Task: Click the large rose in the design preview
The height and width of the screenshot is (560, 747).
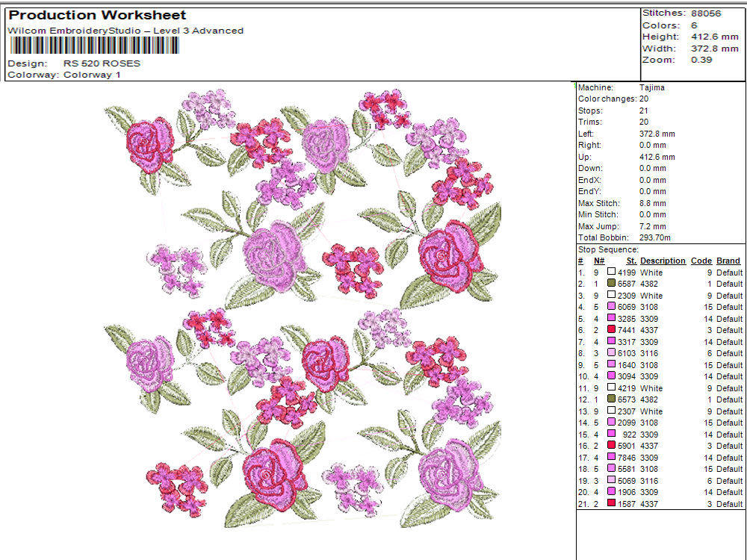Action: (x=270, y=258)
